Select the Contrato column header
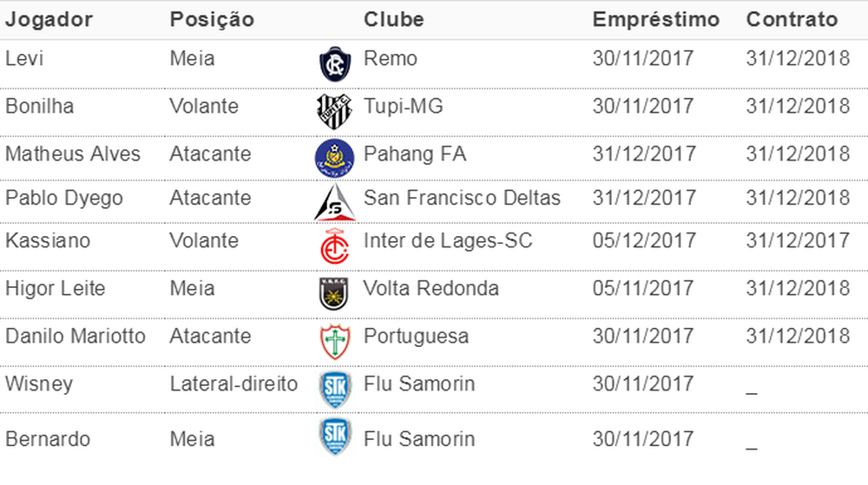This screenshot has width=868, height=485. (792, 19)
